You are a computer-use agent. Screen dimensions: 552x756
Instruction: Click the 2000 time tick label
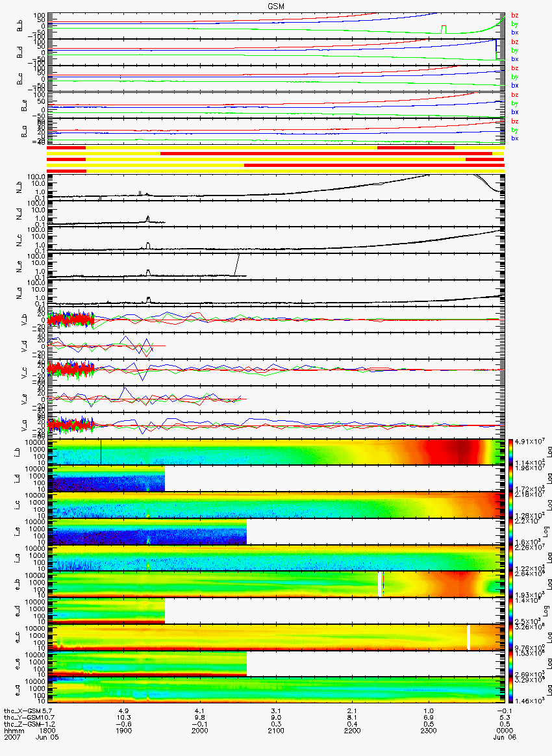click(199, 731)
